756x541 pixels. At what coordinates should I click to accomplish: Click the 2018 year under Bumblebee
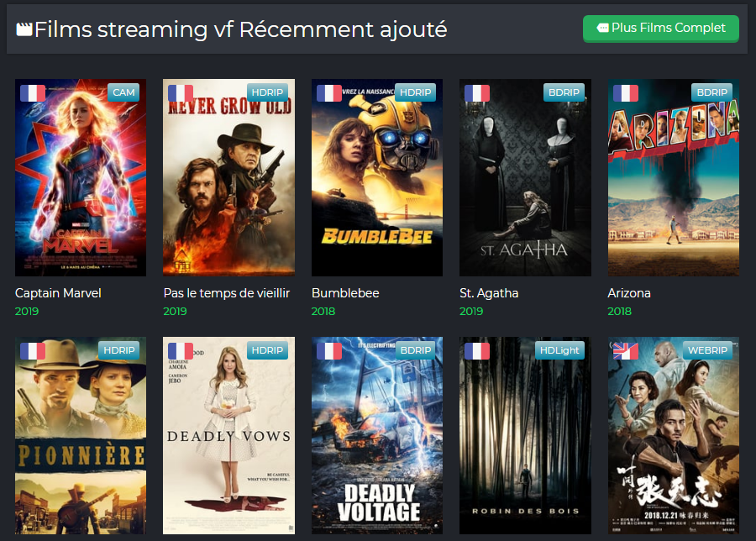323,311
